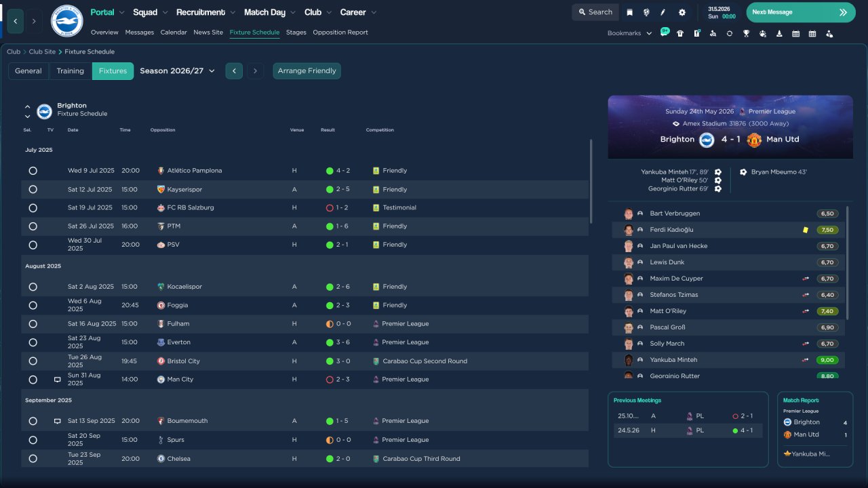
Task: Select the Man City fixture radio button
Action: (33, 380)
